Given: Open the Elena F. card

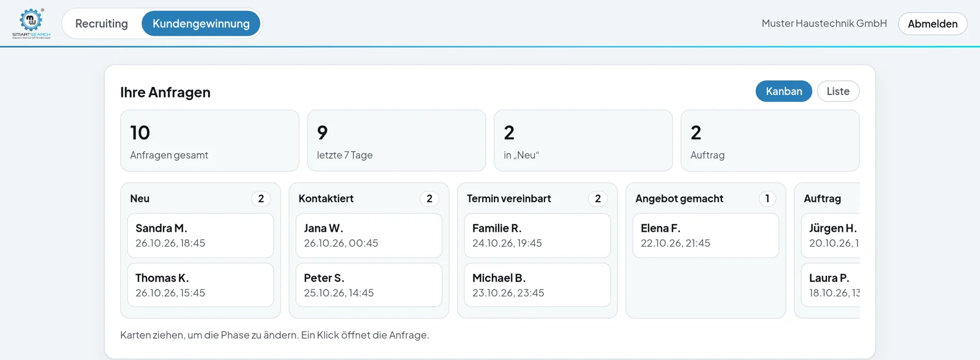Looking at the screenshot, I should click(706, 236).
